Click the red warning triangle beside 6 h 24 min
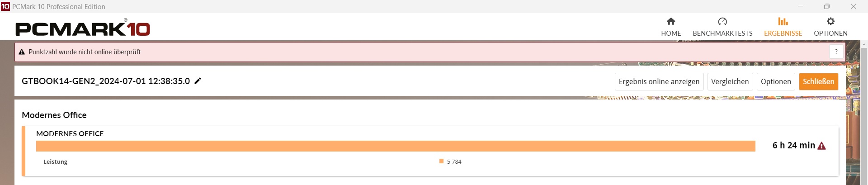The image size is (868, 185). point(822,146)
